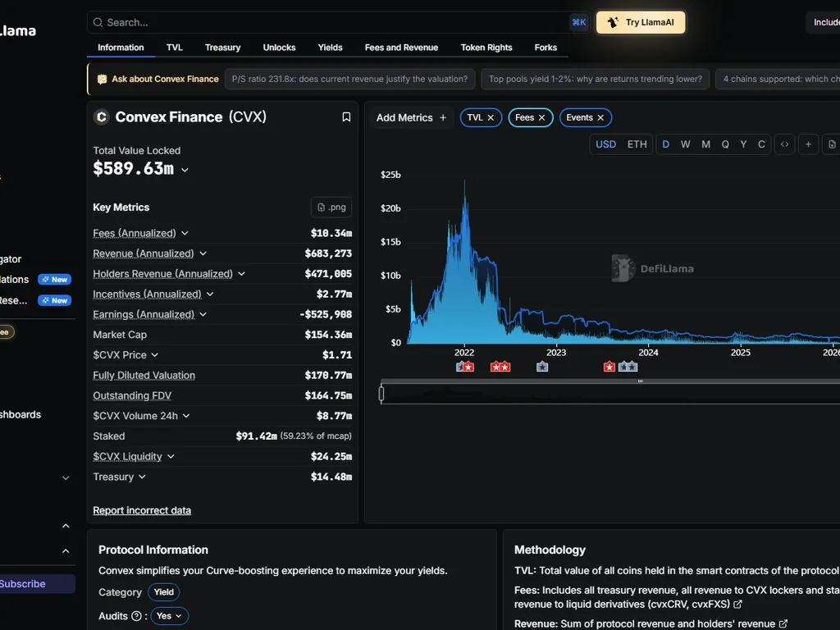Click the plus icon in Add Metrics

(442, 118)
